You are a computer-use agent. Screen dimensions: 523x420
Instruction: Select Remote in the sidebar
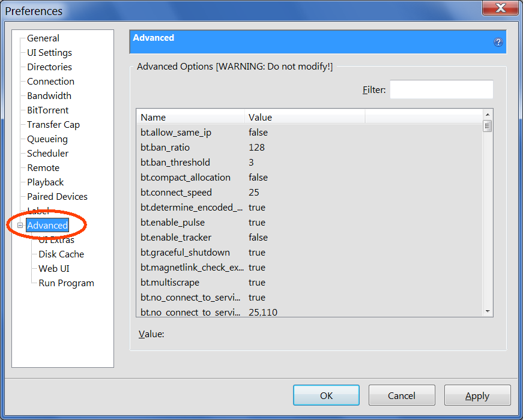43,167
